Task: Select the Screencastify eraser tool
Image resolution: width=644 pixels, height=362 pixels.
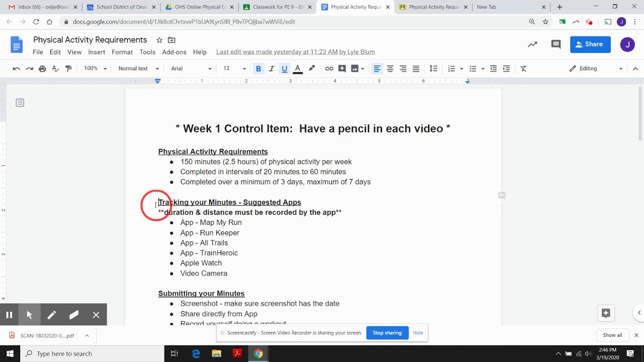Action: click(x=74, y=315)
